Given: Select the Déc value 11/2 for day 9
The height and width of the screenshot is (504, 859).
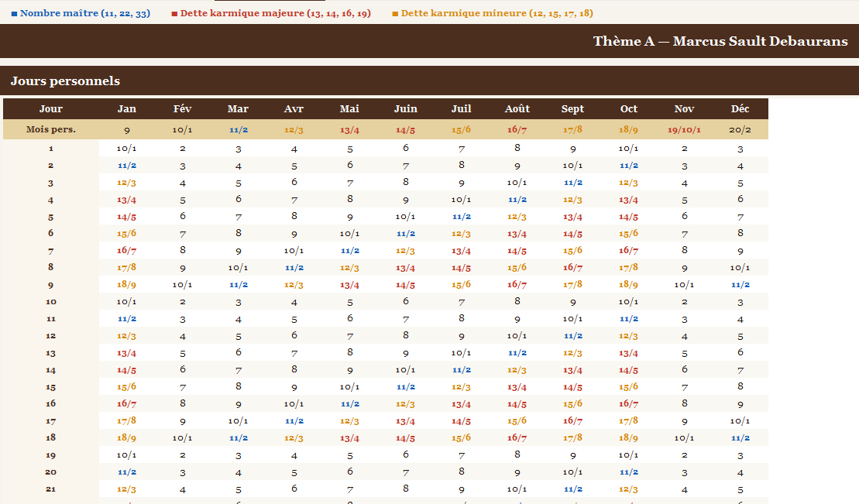Looking at the screenshot, I should coord(740,285).
